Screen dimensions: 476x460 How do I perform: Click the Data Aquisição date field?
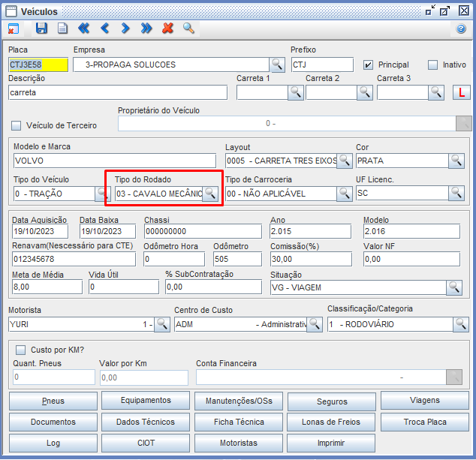[40, 231]
